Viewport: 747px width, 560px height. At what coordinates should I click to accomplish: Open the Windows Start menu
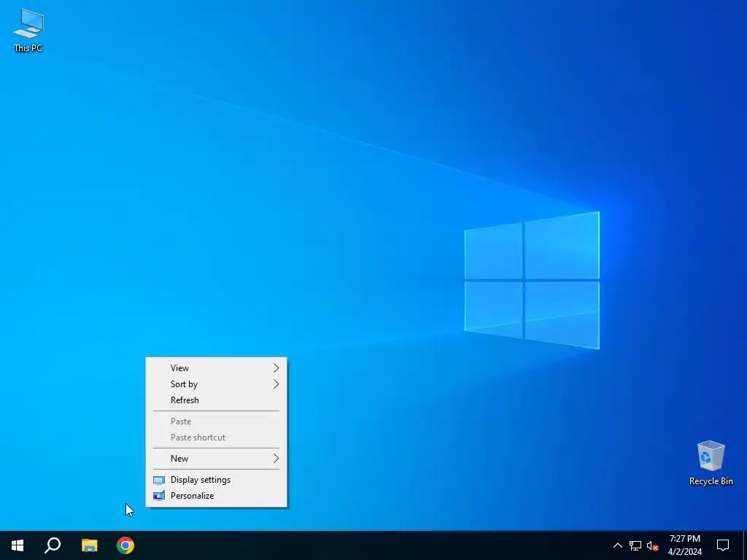tap(18, 545)
